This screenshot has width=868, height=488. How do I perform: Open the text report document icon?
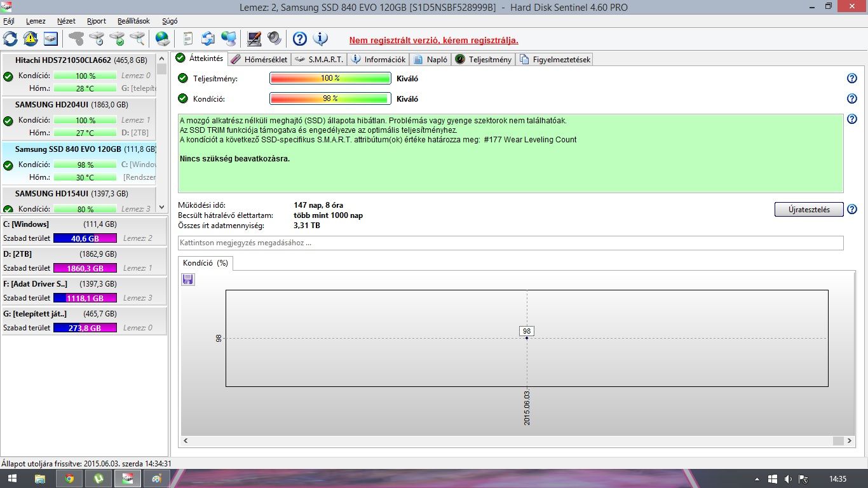coord(188,39)
